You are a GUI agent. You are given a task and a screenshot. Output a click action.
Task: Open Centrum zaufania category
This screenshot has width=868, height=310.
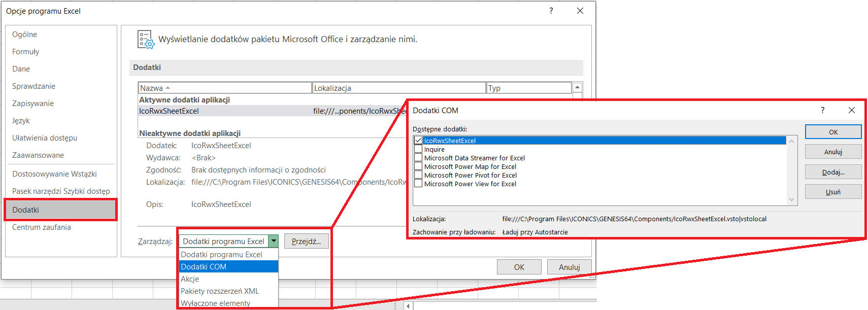(x=42, y=227)
